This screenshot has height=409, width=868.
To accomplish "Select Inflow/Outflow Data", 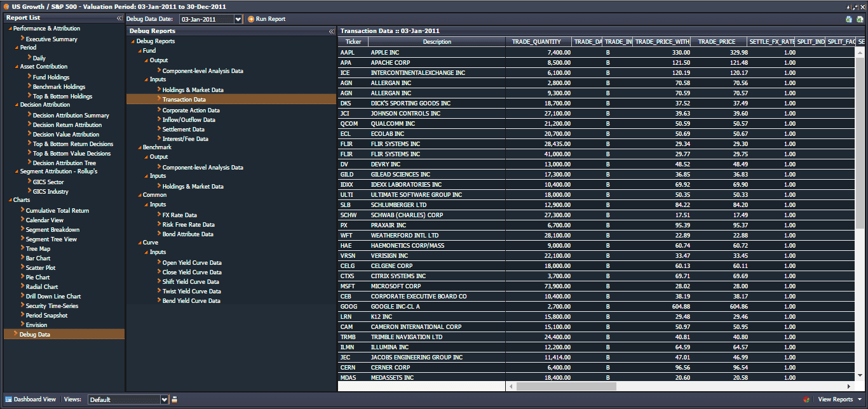I will coord(189,120).
